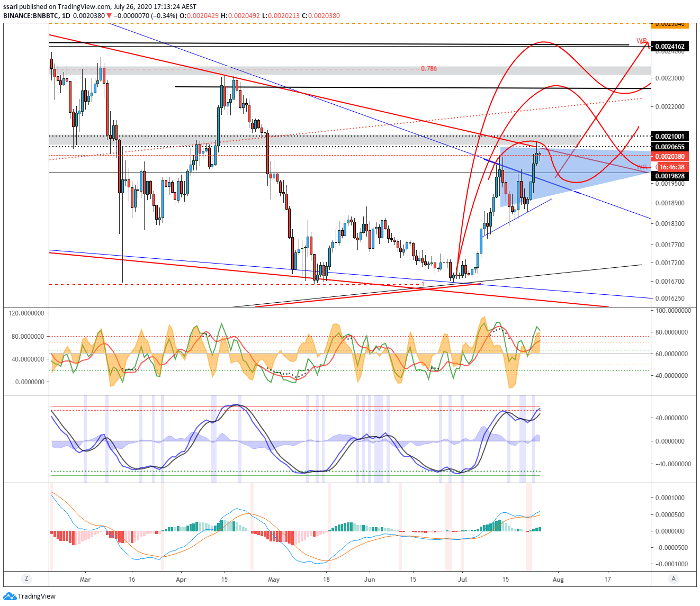Image resolution: width=700 pixels, height=606 pixels.
Task: Click the 0.0022000 price axis value
Action: (670, 107)
